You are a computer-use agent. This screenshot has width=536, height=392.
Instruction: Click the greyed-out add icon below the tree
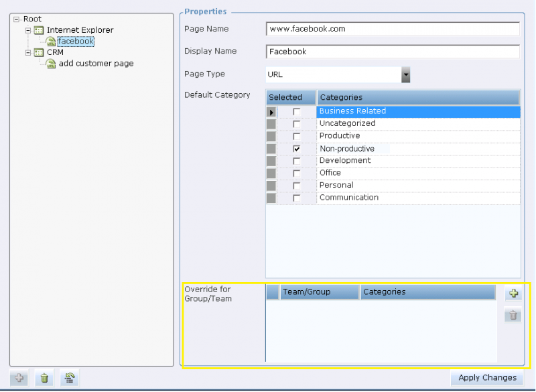point(19,379)
